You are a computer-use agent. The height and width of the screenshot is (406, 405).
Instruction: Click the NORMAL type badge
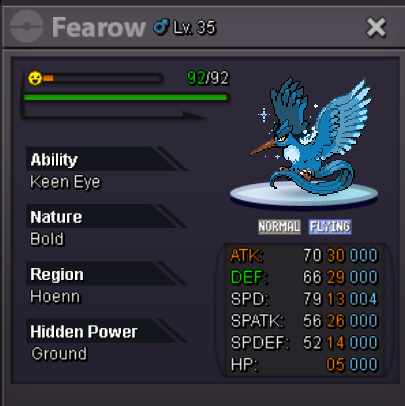tap(279, 227)
